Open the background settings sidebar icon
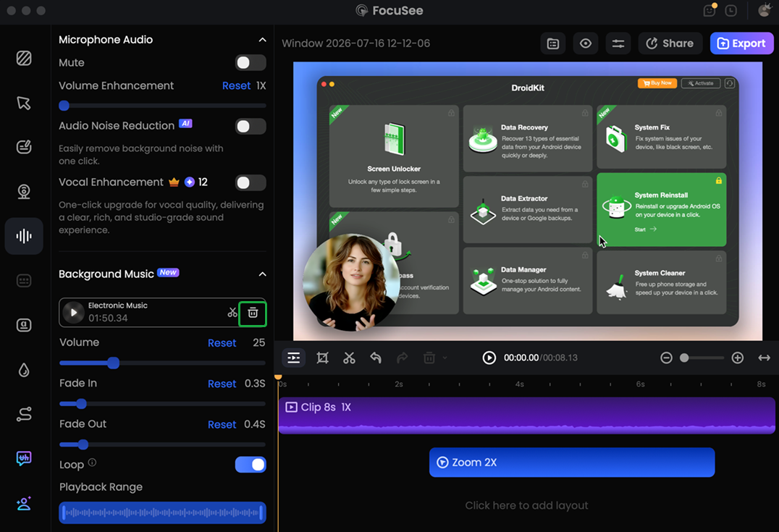 point(24,58)
